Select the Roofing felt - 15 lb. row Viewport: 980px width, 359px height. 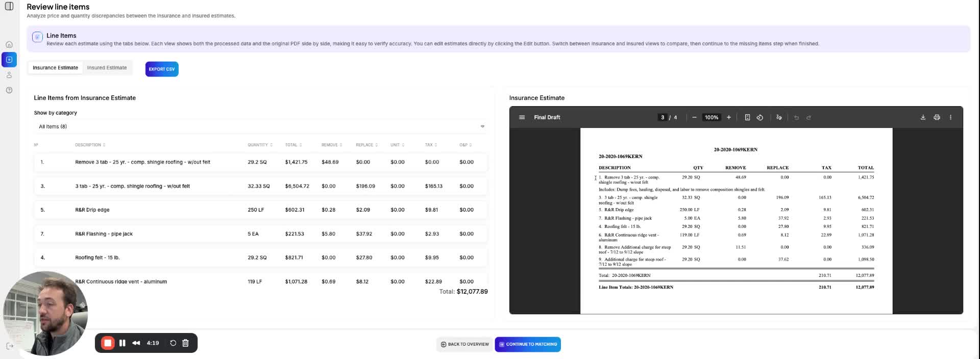(260, 258)
